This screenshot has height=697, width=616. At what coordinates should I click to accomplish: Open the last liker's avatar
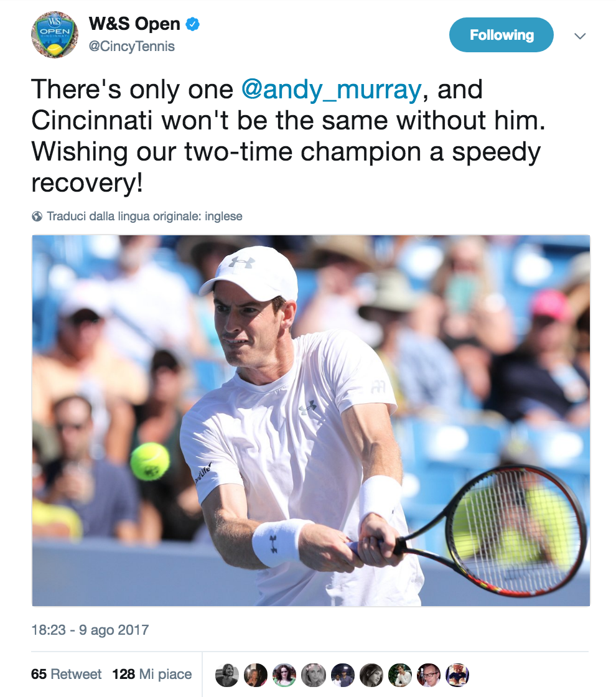457,675
